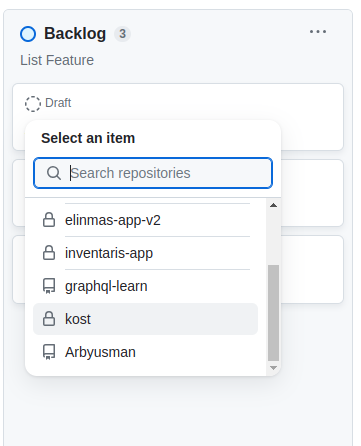Select the Arbyusman repository entry

[x=145, y=352]
